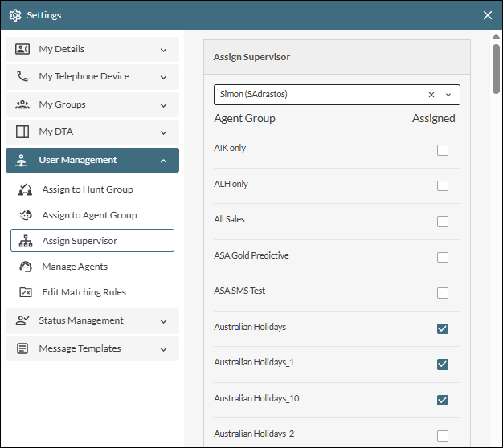Click the My Details card icon
Screen dimensions: 503x448
coord(22,49)
